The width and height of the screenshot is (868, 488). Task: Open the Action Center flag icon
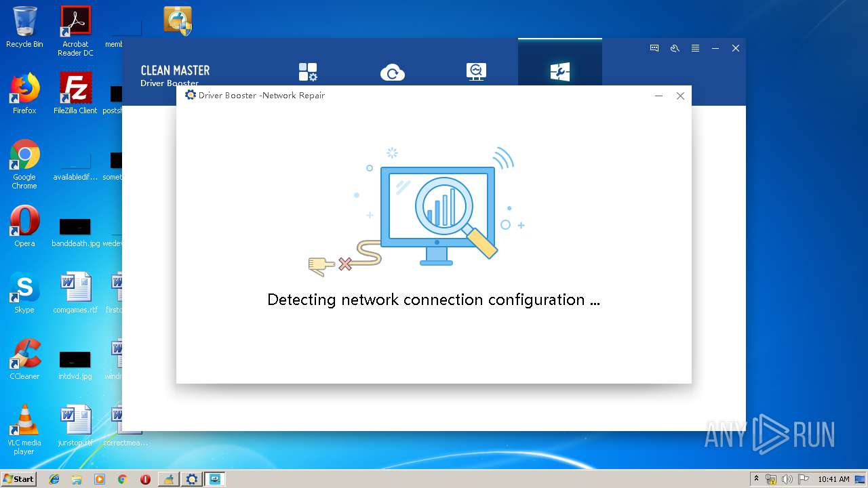point(803,479)
